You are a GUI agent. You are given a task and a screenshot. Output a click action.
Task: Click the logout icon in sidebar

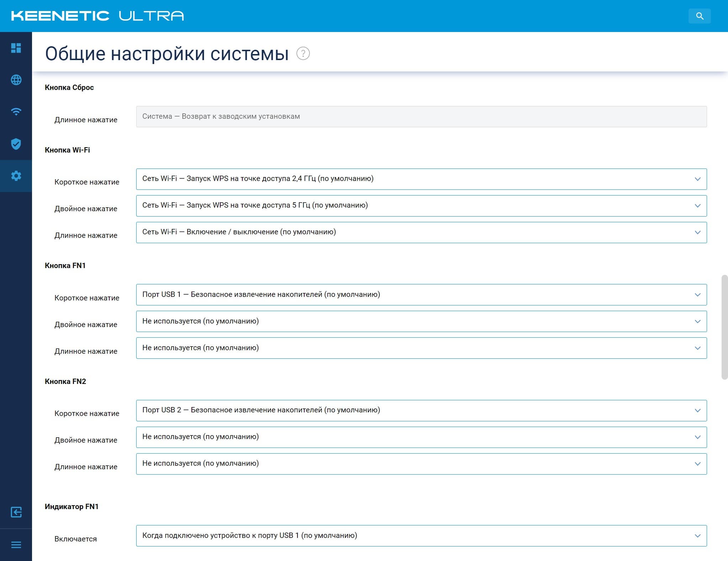pyautogui.click(x=16, y=512)
